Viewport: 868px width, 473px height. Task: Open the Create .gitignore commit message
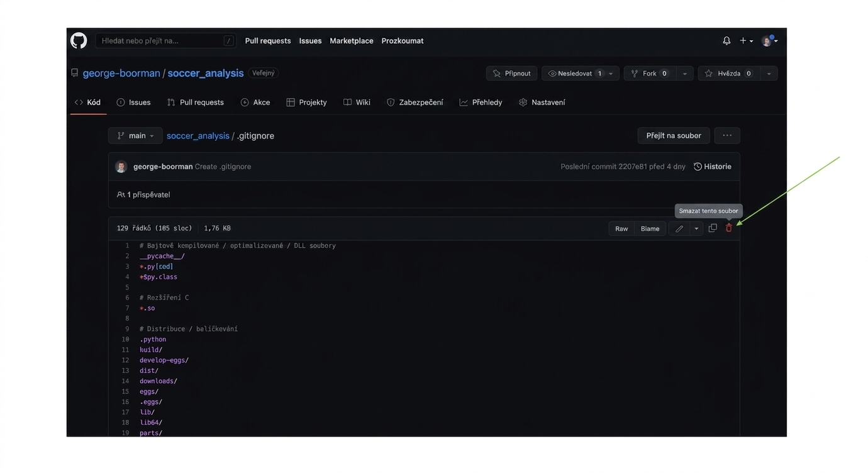point(223,167)
